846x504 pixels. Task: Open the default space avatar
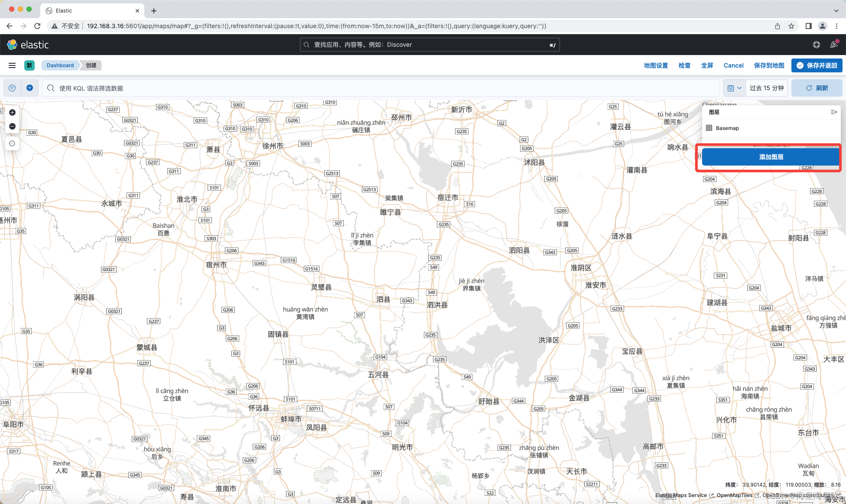coord(29,65)
